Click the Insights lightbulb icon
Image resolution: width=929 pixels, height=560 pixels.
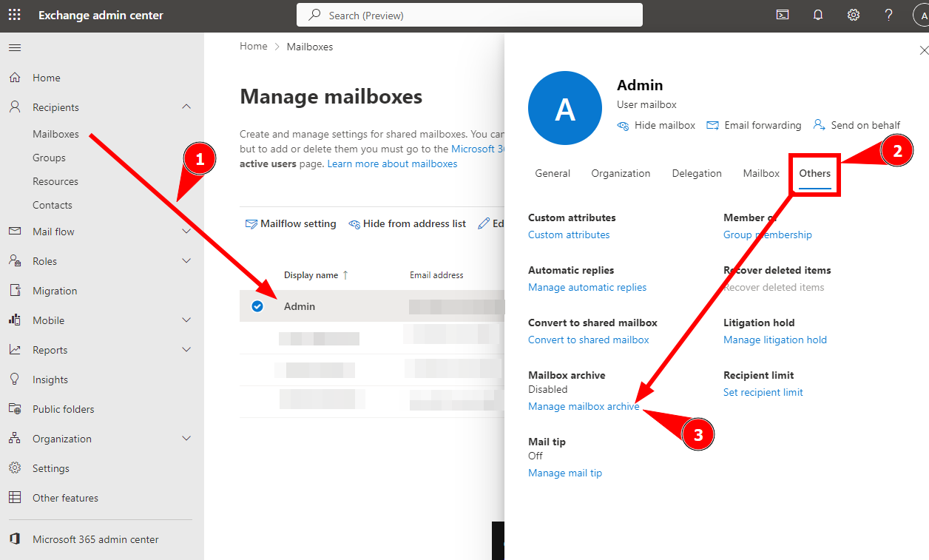tap(15, 379)
